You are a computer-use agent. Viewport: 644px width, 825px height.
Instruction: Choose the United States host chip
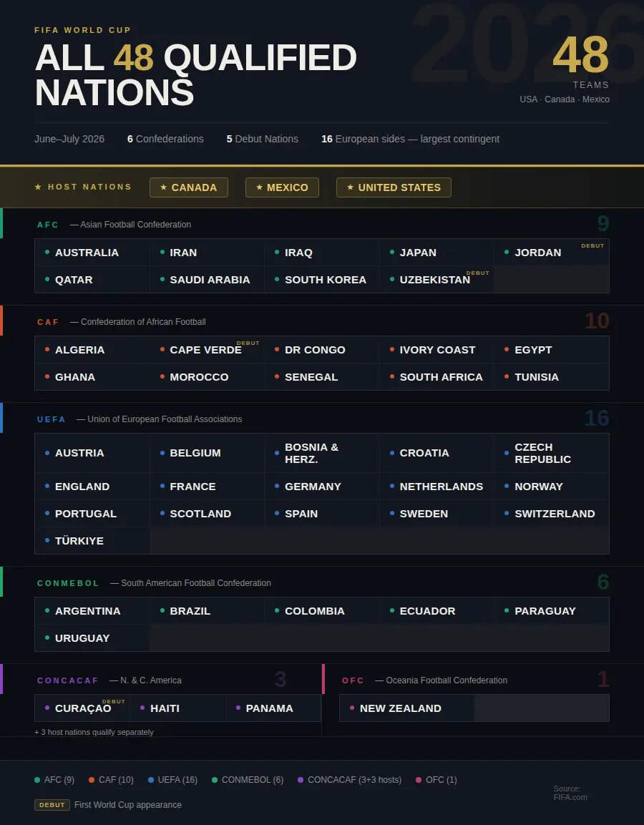coord(394,187)
